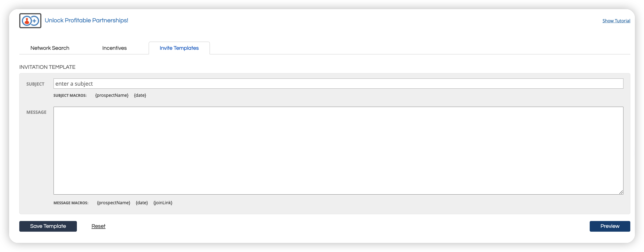Insert the {joinLink} message macro
Image resolution: width=644 pixels, height=252 pixels.
[x=163, y=203]
